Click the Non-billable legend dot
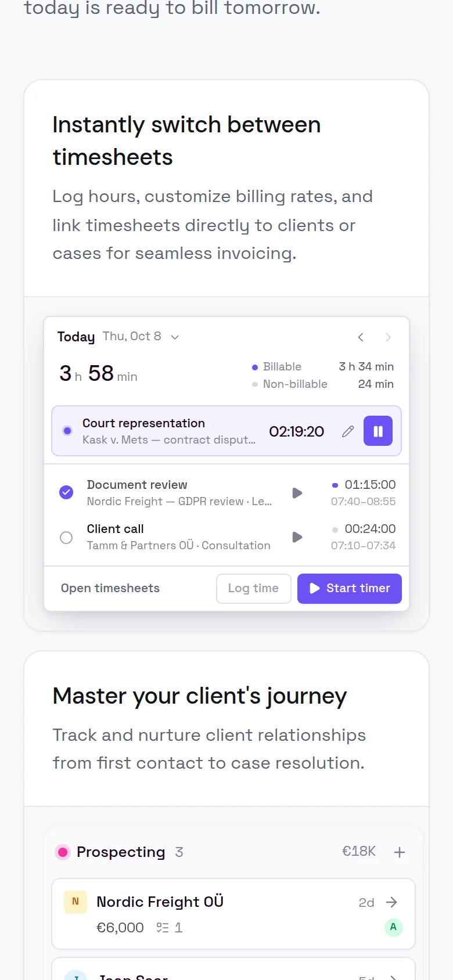The image size is (453, 980). 255,384
